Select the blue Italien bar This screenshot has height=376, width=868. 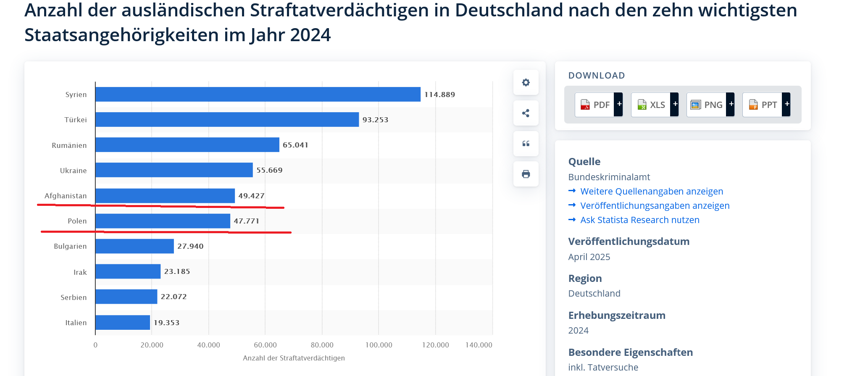pyautogui.click(x=123, y=322)
